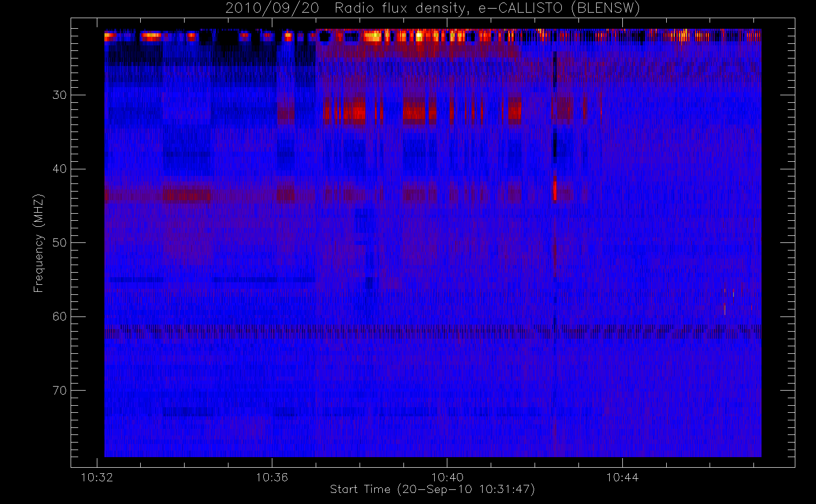Click the bright red burst near 43 MHz

(x=555, y=190)
